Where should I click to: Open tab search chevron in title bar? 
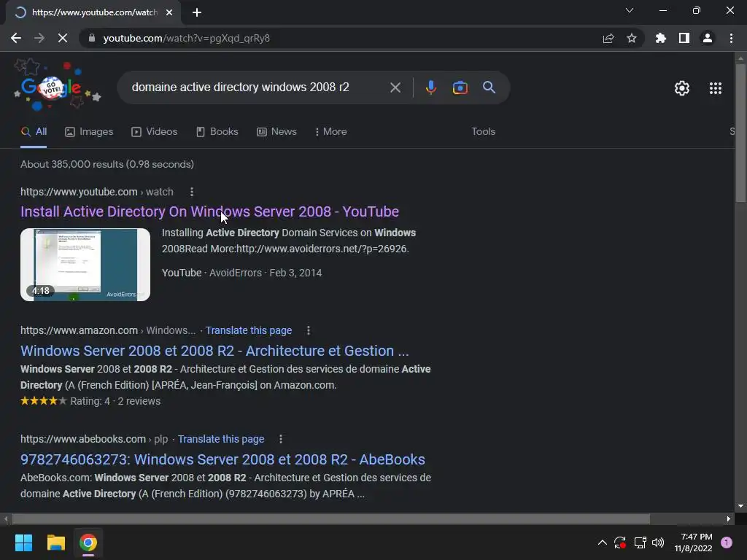click(630, 10)
